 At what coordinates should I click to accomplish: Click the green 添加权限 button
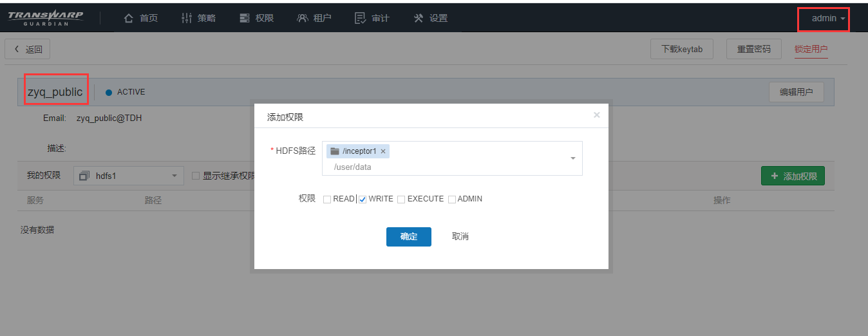(793, 176)
